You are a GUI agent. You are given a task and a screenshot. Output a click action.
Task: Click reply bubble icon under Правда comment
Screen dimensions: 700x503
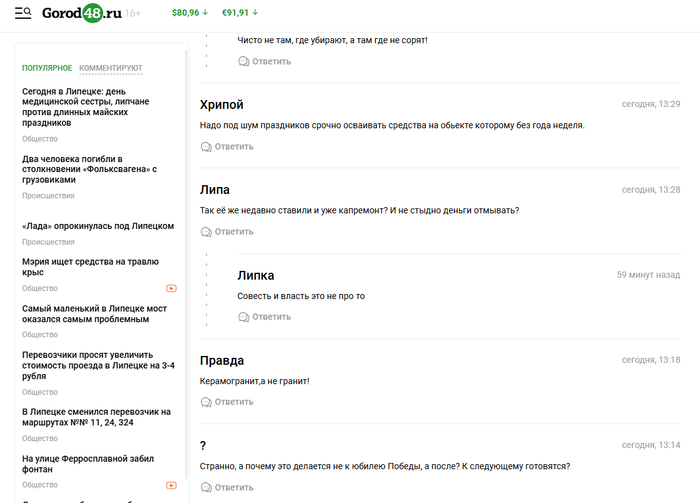coord(206,402)
